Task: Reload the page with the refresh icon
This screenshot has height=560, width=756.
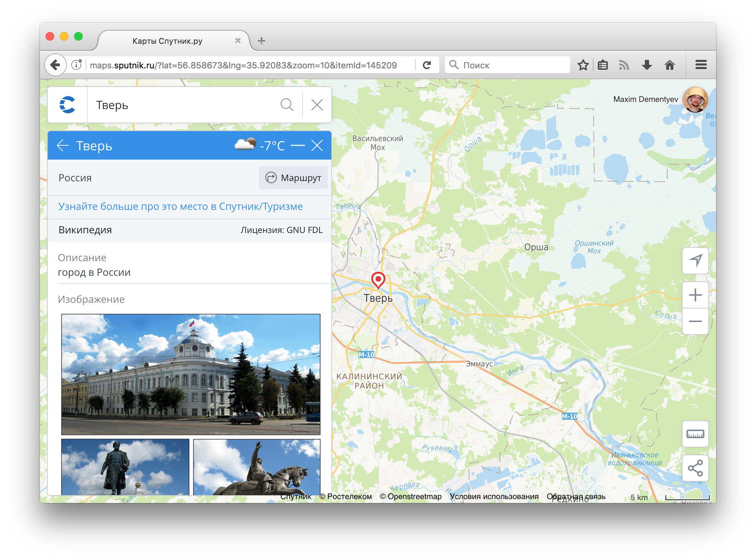Action: 427,65
